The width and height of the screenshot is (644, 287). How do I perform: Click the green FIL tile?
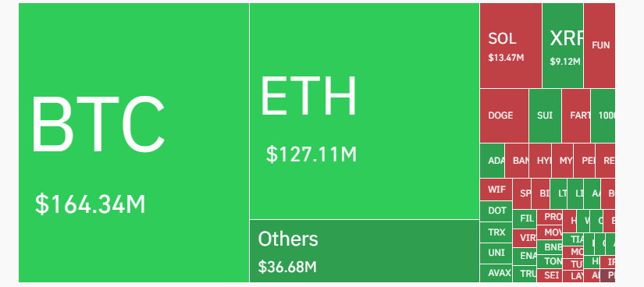click(x=525, y=219)
